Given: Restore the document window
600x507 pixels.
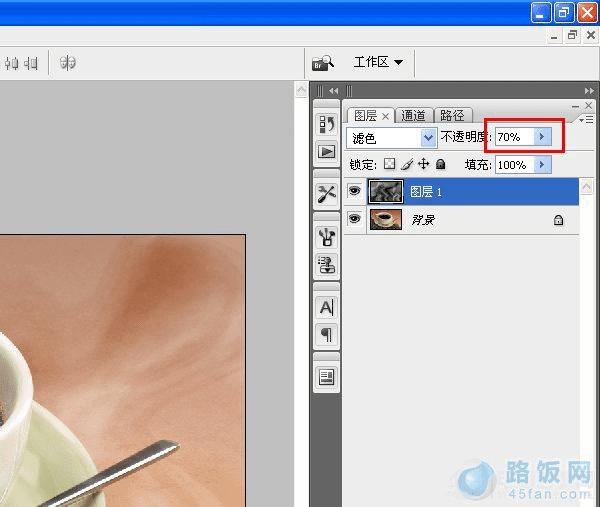Looking at the screenshot, I should [572, 35].
